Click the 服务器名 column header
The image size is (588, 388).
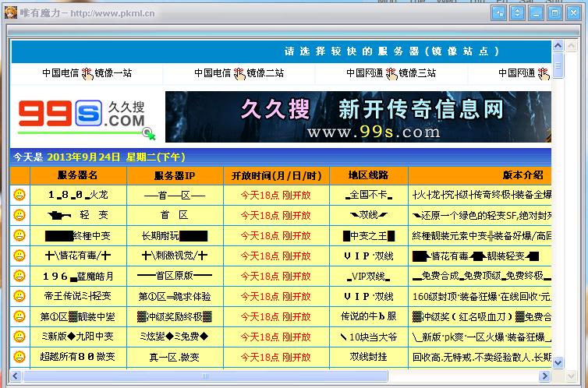tap(77, 175)
